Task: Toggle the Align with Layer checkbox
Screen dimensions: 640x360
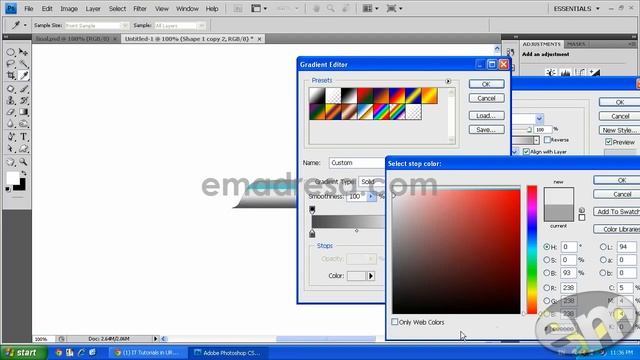Action: 526,151
